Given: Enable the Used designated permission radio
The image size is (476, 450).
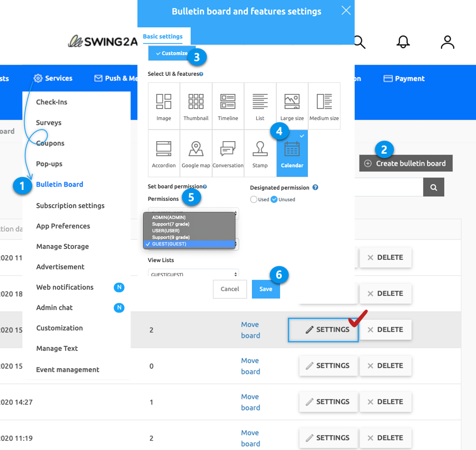Looking at the screenshot, I should coord(254,199).
